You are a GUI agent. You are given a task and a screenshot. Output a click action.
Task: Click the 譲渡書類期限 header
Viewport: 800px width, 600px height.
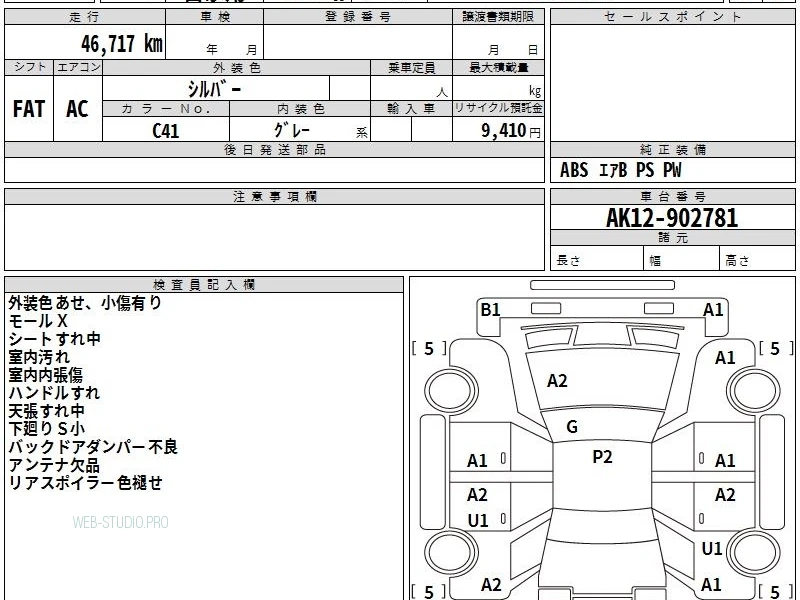click(498, 17)
